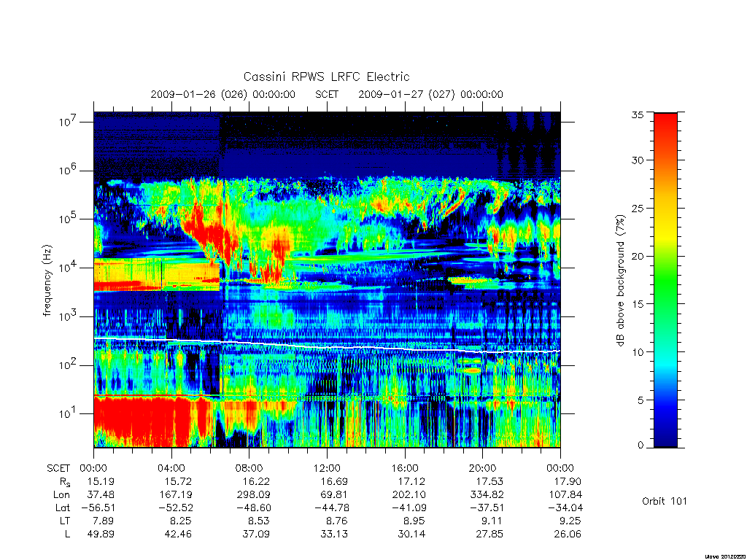Click the LT value '8.95'
This screenshot has width=747, height=560.
(416, 521)
